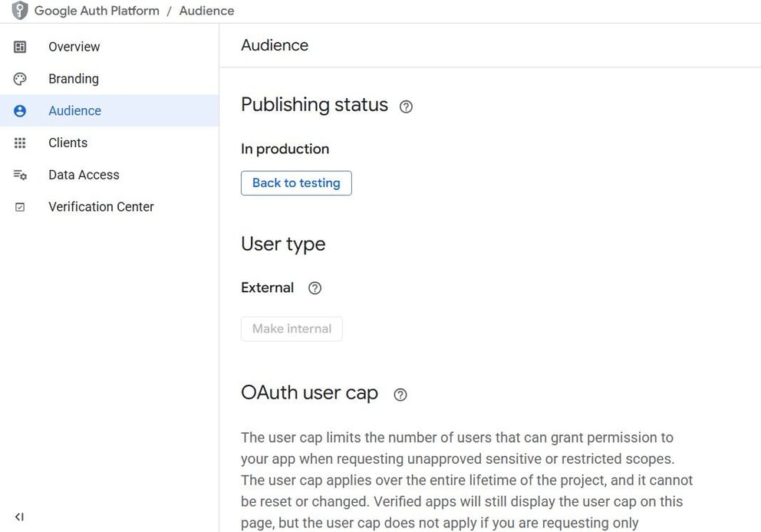Image resolution: width=761 pixels, height=532 pixels.
Task: Click the Overview dashboard icon
Action: tap(20, 47)
